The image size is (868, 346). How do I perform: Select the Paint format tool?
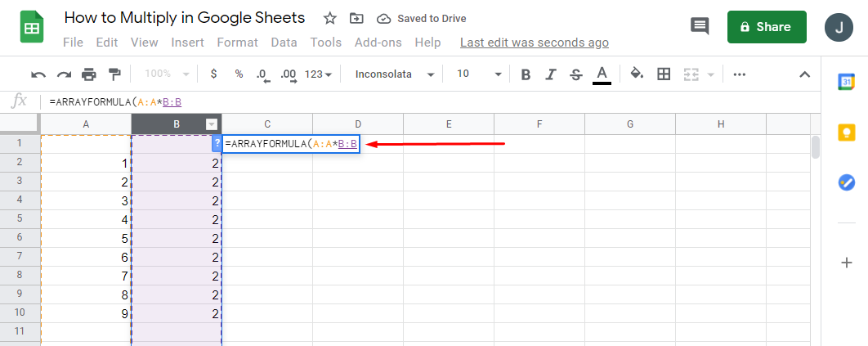pyautogui.click(x=114, y=74)
